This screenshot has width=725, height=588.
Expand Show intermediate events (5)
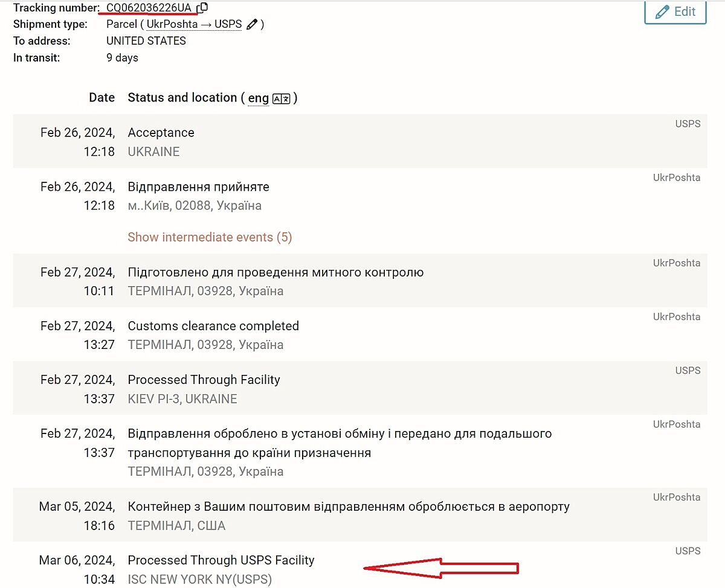click(210, 237)
